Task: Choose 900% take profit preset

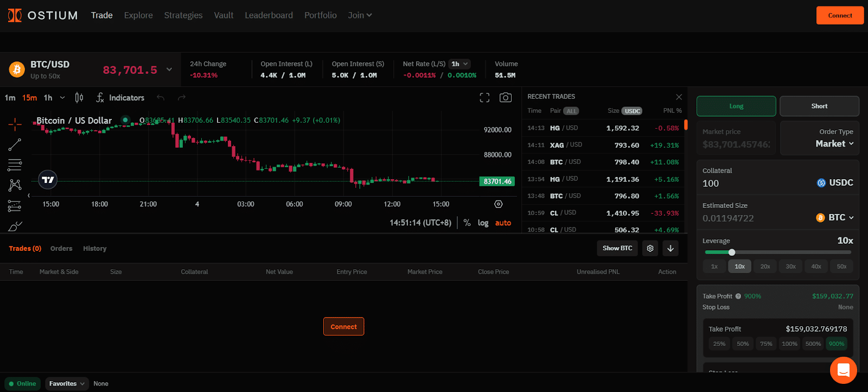Action: 837,344
